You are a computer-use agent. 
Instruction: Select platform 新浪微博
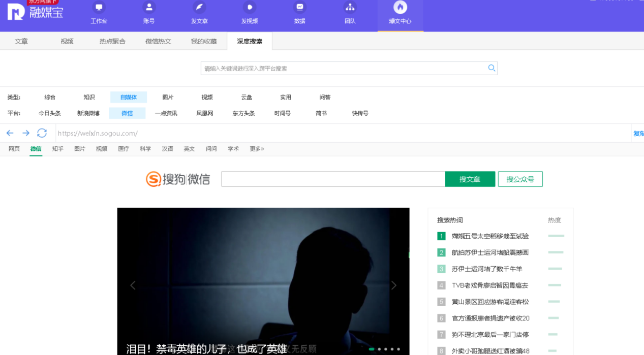click(x=88, y=113)
